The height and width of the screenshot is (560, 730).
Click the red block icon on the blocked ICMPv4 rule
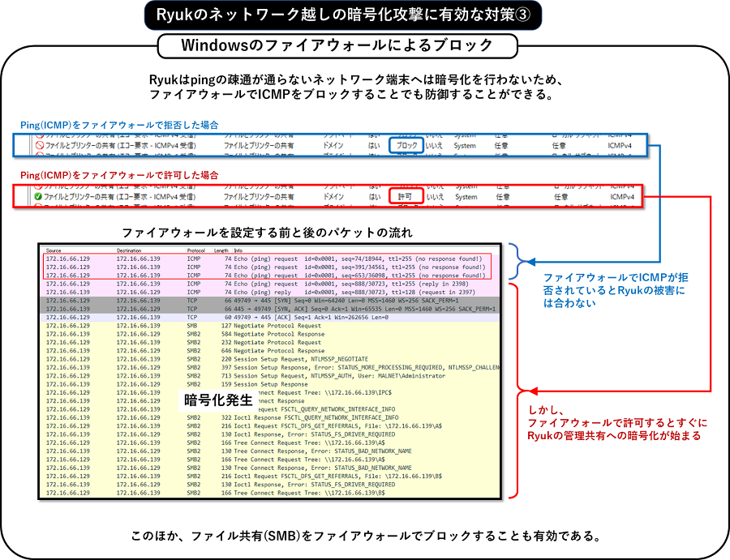tap(40, 146)
